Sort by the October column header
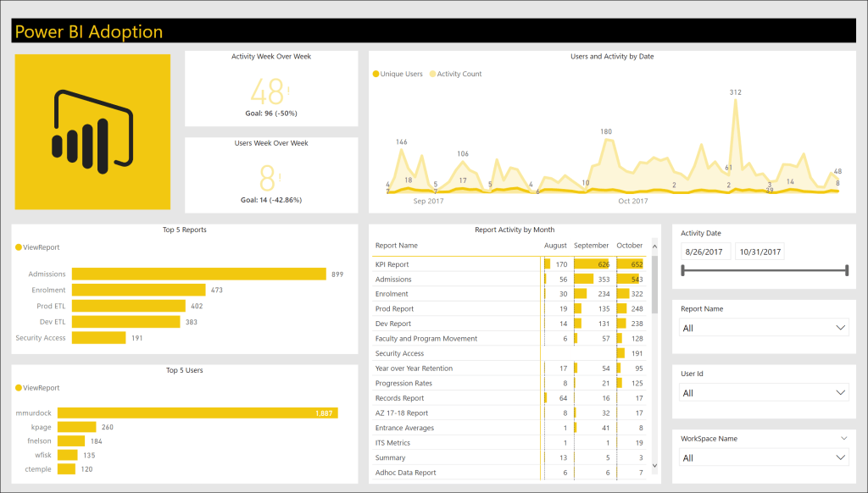 pyautogui.click(x=630, y=246)
